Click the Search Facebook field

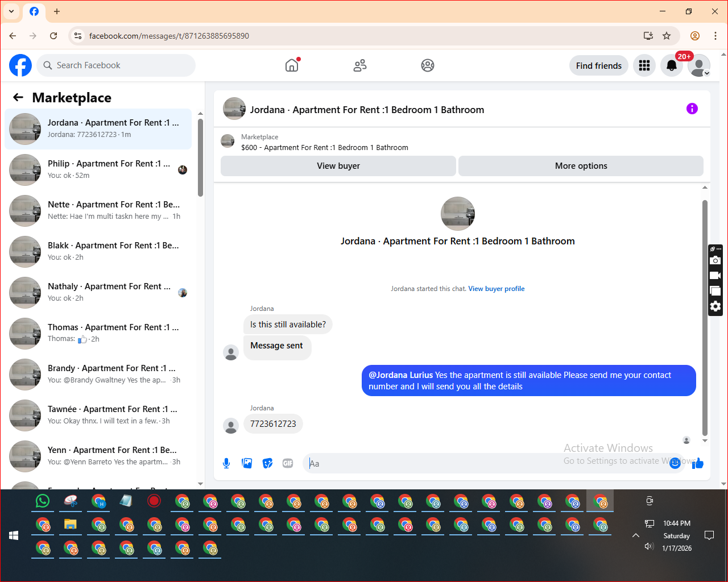[116, 65]
